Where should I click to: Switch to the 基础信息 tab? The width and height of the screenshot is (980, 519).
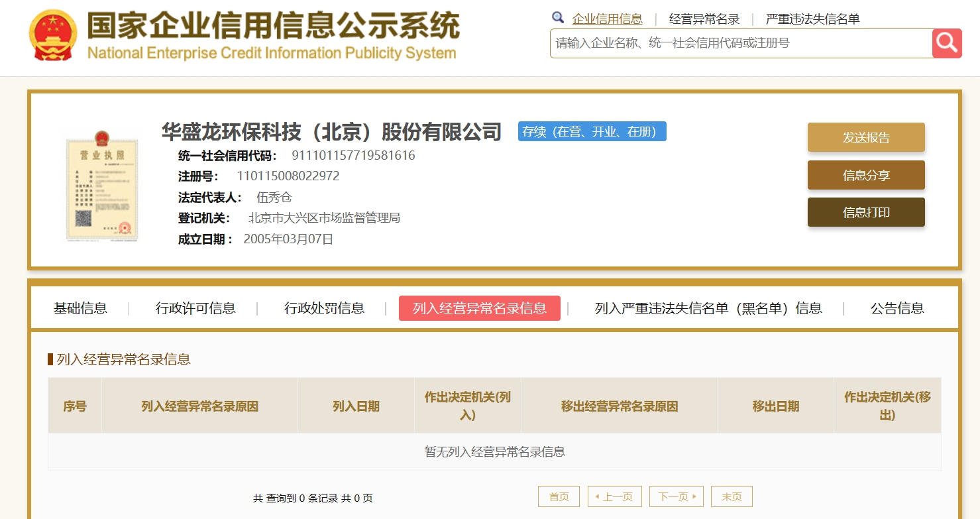pyautogui.click(x=80, y=308)
